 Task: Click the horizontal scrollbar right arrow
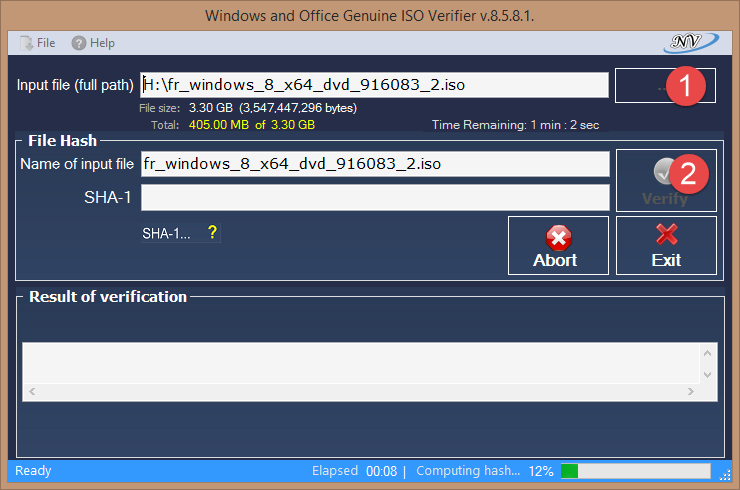tap(690, 391)
